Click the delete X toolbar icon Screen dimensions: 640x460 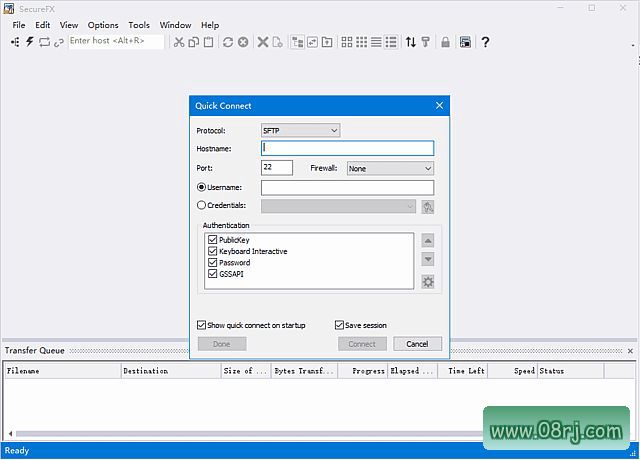click(x=263, y=42)
